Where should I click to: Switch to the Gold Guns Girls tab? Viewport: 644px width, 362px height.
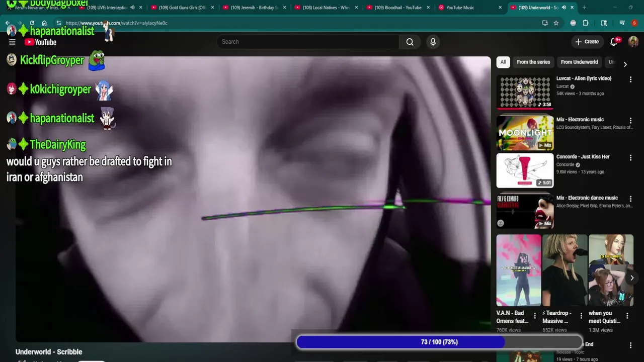pyautogui.click(x=183, y=8)
